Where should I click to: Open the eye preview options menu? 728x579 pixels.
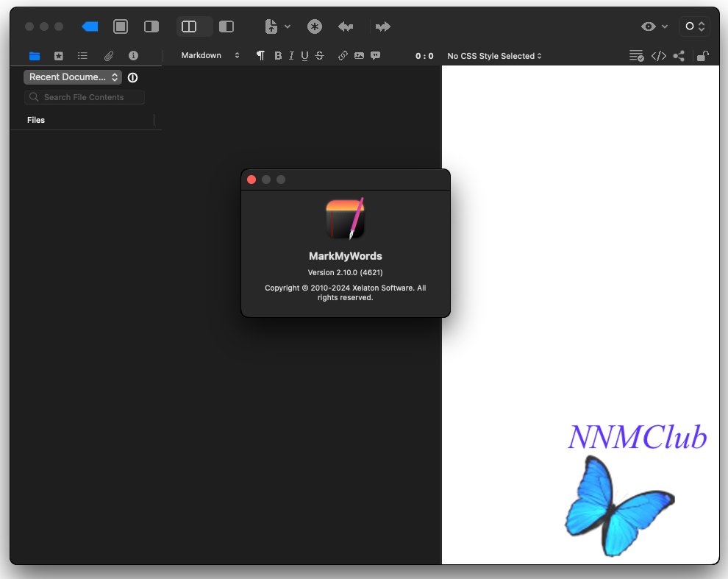(654, 26)
